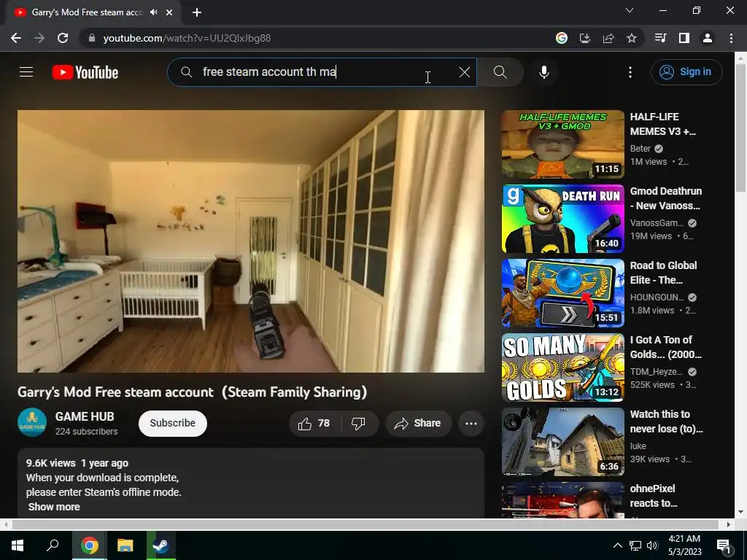This screenshot has width=747, height=560.
Task: Open HALF-LIFE MEMES V3 thumbnail
Action: (562, 144)
